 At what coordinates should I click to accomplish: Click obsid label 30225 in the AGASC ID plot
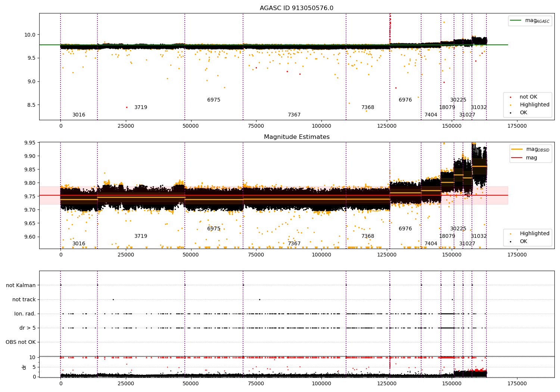tap(458, 100)
